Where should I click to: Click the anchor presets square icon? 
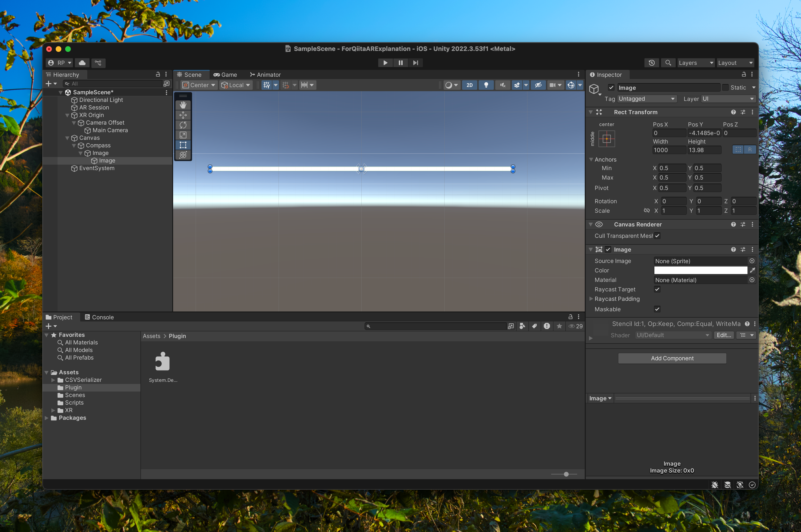tap(607, 138)
